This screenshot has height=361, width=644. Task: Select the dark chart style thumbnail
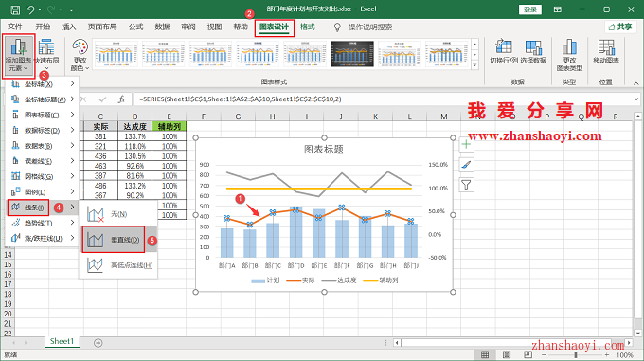(352, 53)
